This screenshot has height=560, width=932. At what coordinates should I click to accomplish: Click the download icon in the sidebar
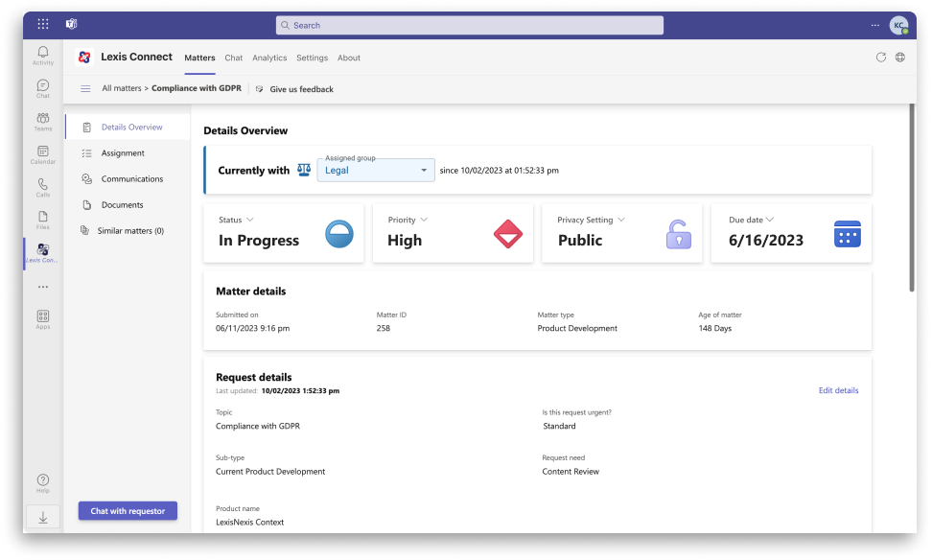tap(43, 517)
